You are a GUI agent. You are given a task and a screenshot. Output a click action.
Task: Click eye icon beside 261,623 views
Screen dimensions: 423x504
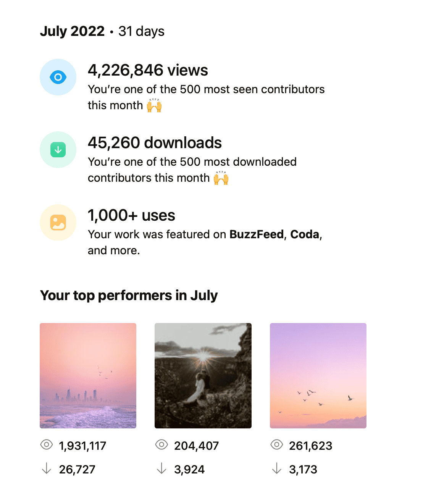[x=276, y=445]
